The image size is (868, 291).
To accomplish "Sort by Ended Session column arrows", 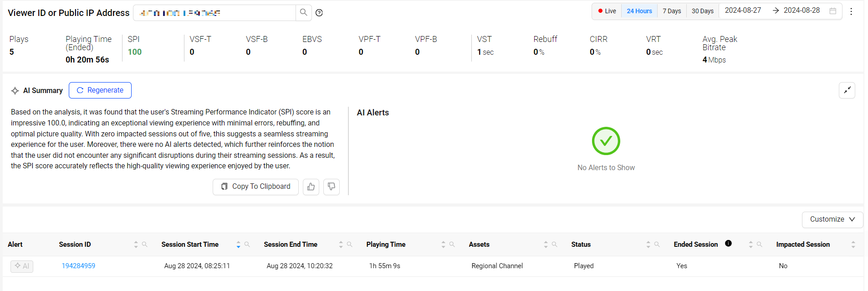I will click(751, 244).
